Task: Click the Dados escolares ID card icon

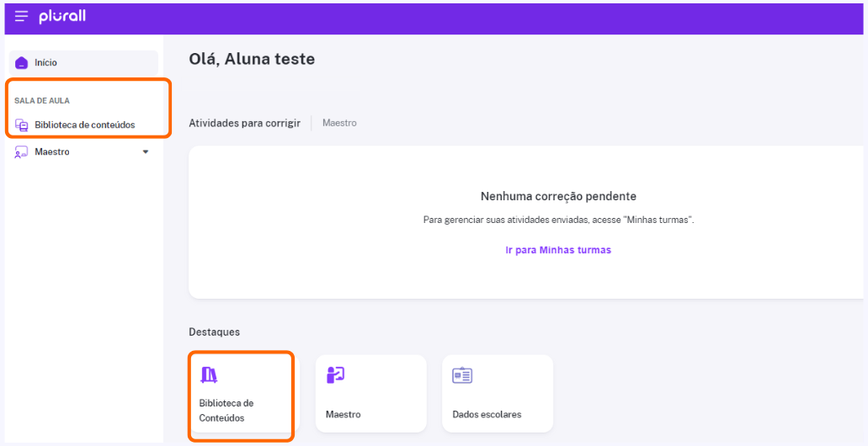Action: [462, 375]
